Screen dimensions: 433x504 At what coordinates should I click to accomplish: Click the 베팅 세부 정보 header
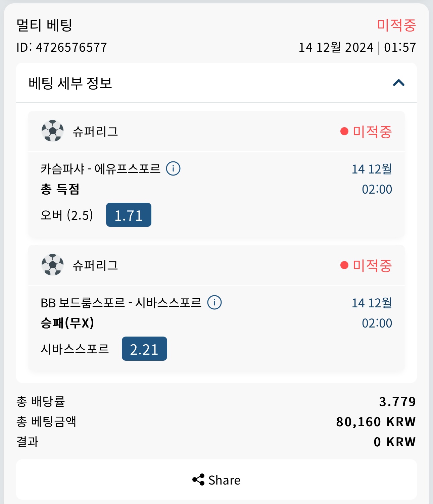70,83
